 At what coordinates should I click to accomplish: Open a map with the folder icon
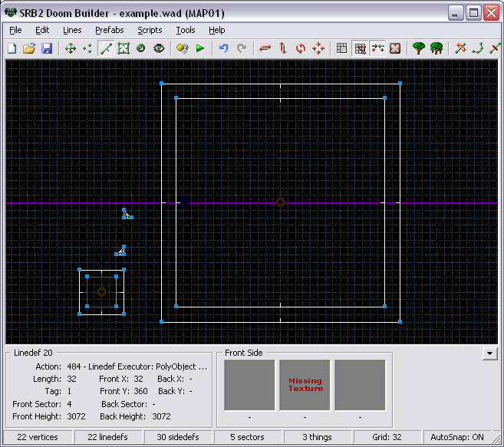29,48
